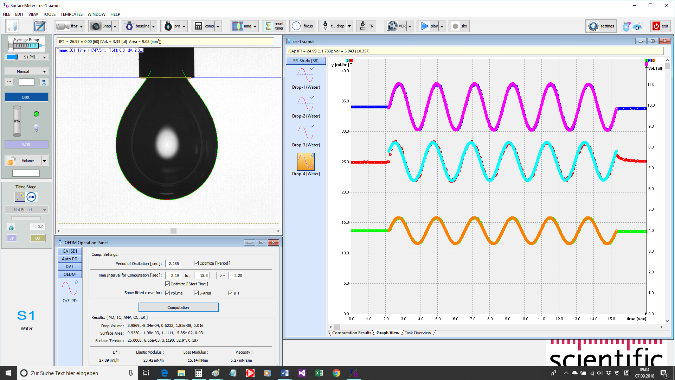Toggle the Volume checkbox in smoothing options
This screenshot has width=675, height=380.
(x=167, y=293)
